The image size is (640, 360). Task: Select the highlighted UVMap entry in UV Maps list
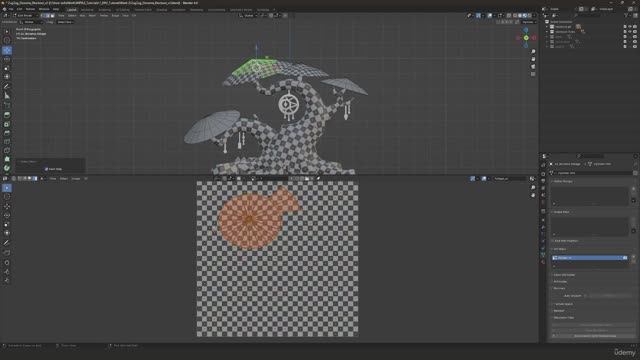pos(589,258)
